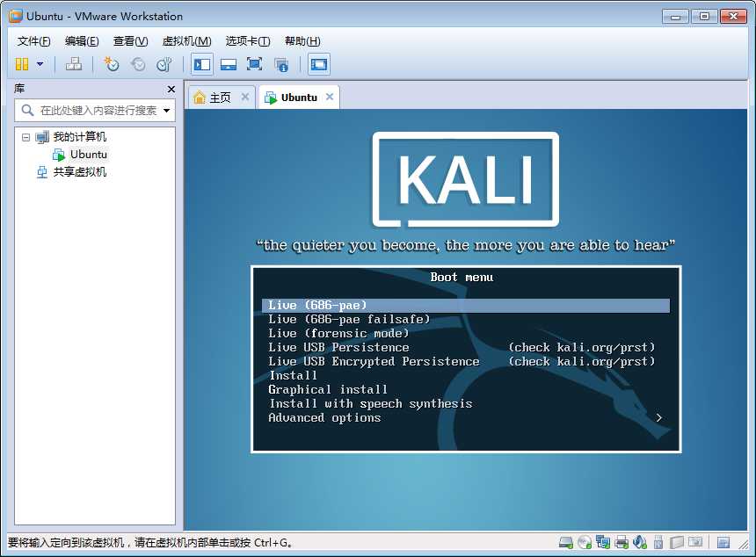
Task: Switch to the Ubuntu tab
Action: pyautogui.click(x=299, y=98)
